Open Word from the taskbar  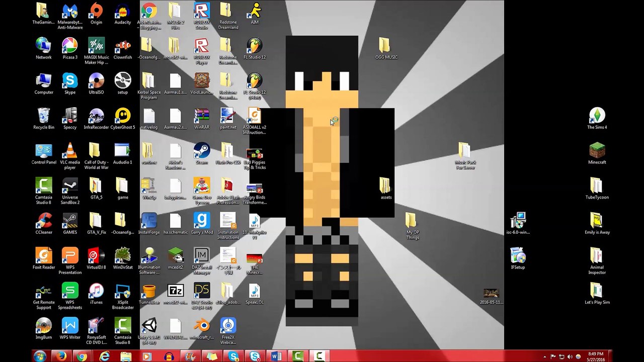coord(276,356)
